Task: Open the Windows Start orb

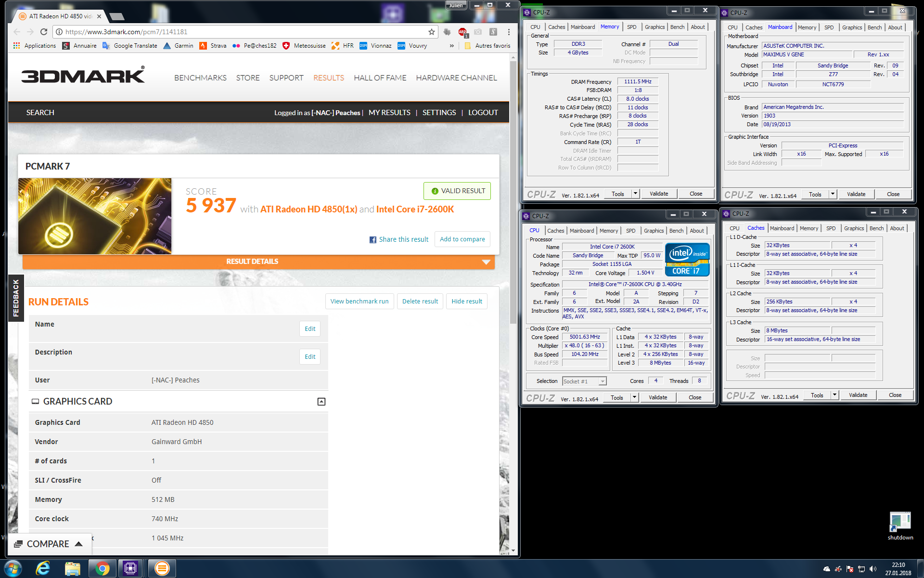Action: point(13,568)
